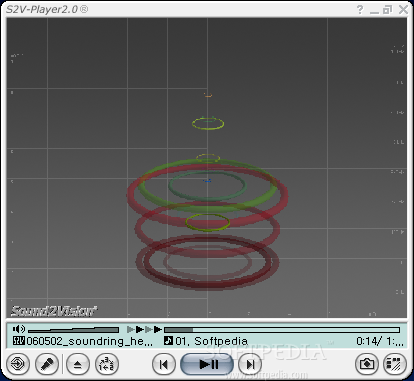Viewport: 414px width, 381px height.
Task: Click the speaker volume icon
Action: point(19,329)
